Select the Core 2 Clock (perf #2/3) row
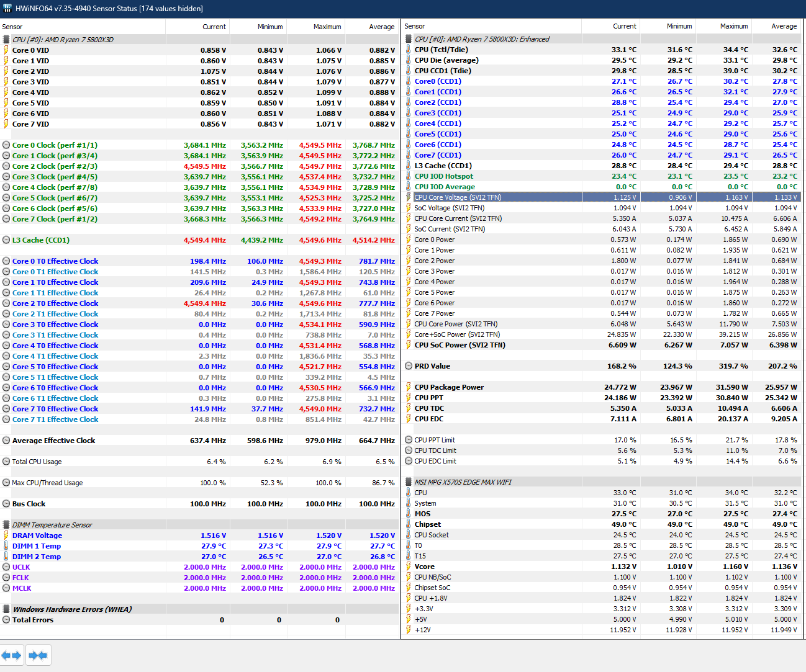 199,166
